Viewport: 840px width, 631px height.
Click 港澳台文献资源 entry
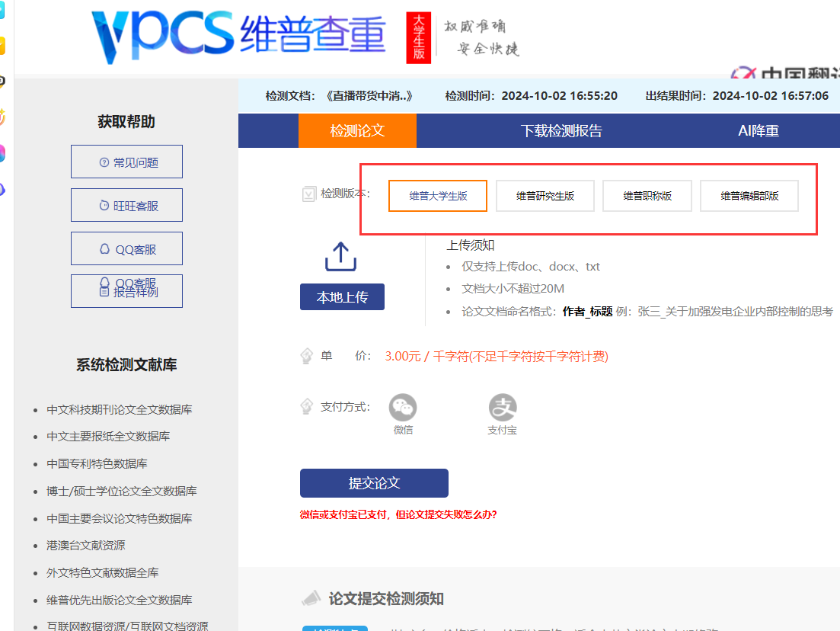point(85,545)
